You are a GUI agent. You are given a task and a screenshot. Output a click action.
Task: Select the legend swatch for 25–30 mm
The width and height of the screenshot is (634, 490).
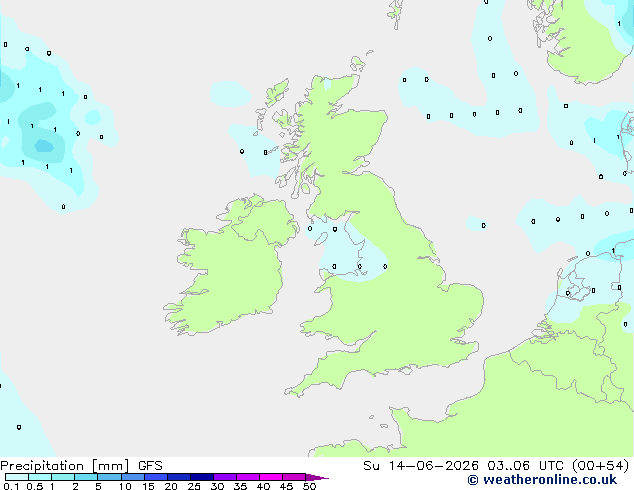click(x=201, y=477)
